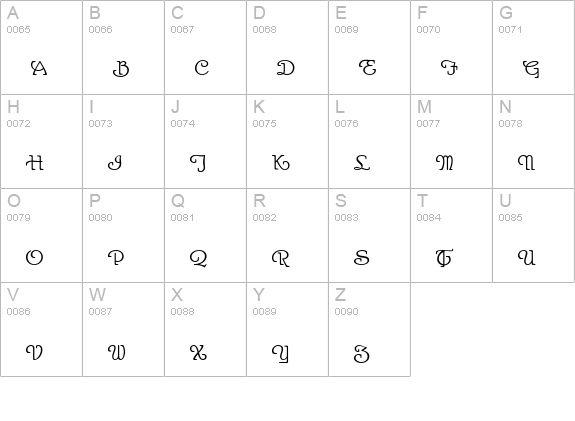The image size is (575, 421).
Task: Choose the I glyph coded 0073
Action: [115, 163]
